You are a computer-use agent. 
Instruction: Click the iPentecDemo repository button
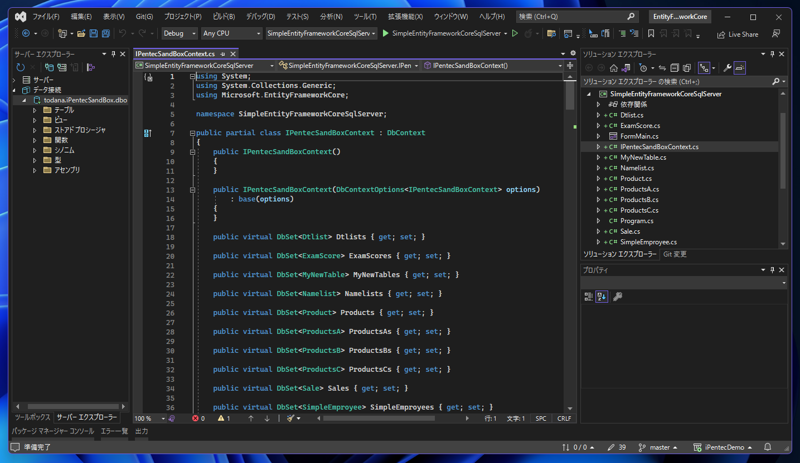722,447
